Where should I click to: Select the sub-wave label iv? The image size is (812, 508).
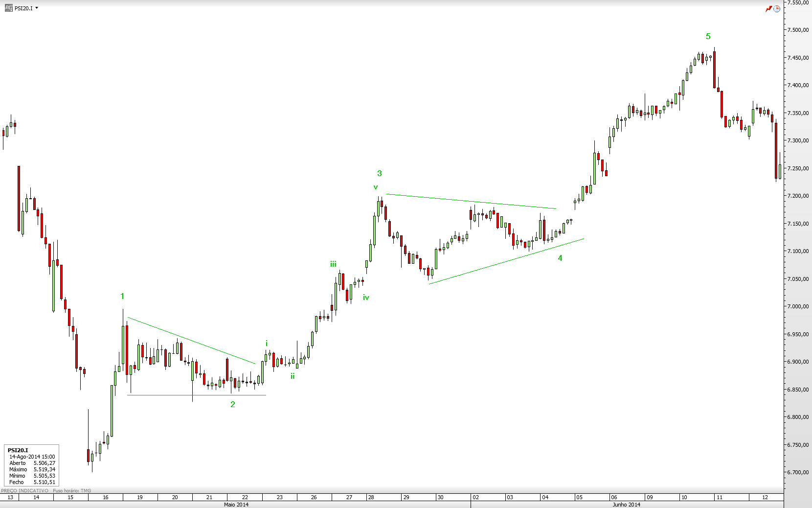(x=366, y=297)
